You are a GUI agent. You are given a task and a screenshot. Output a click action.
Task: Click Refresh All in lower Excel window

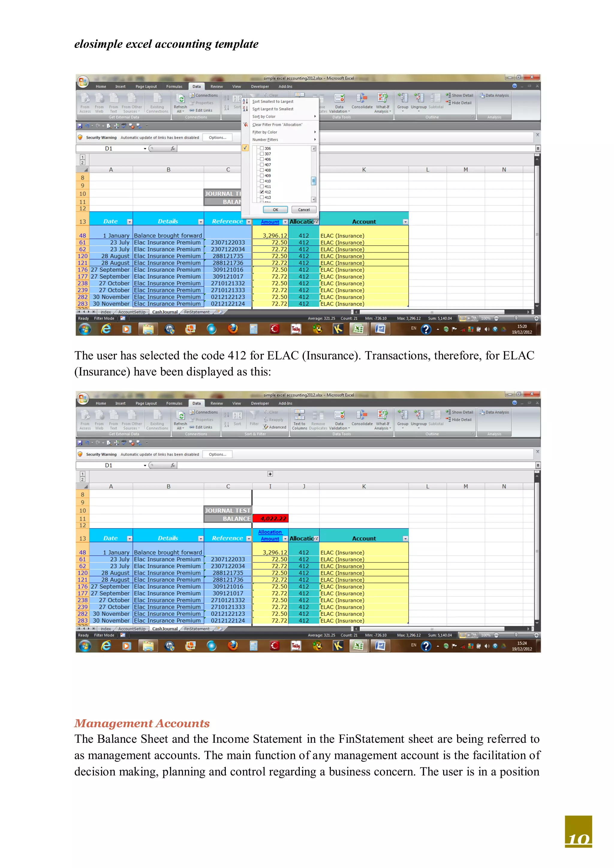pos(180,420)
